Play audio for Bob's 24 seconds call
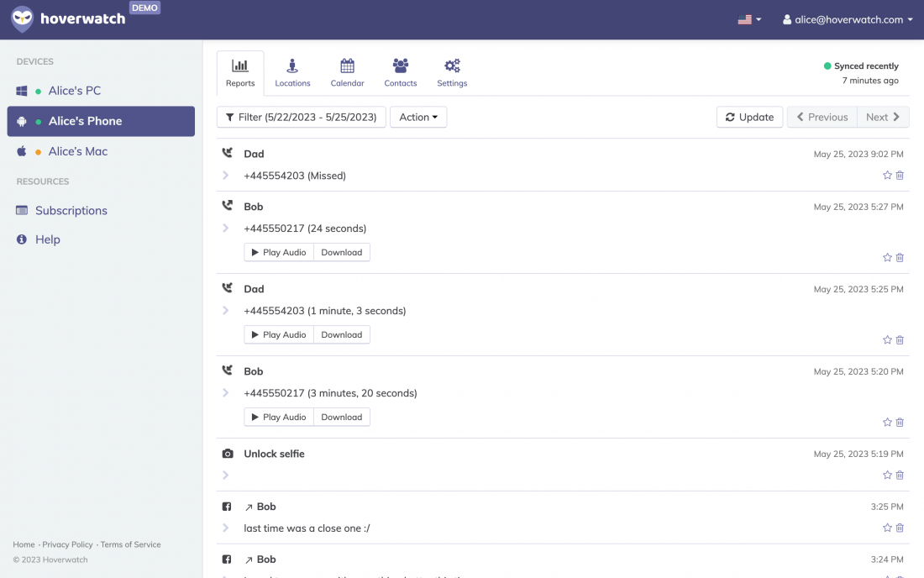Image resolution: width=924 pixels, height=578 pixels. click(x=279, y=252)
